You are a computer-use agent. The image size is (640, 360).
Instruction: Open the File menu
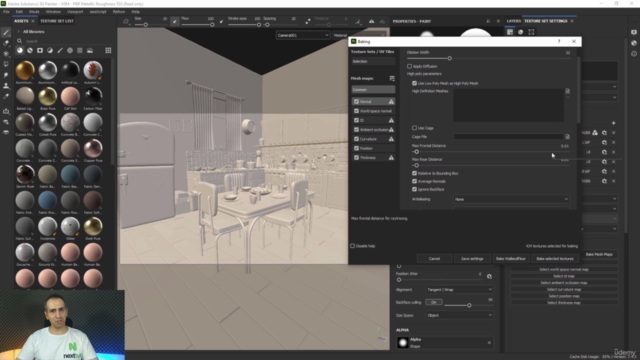tap(6, 12)
